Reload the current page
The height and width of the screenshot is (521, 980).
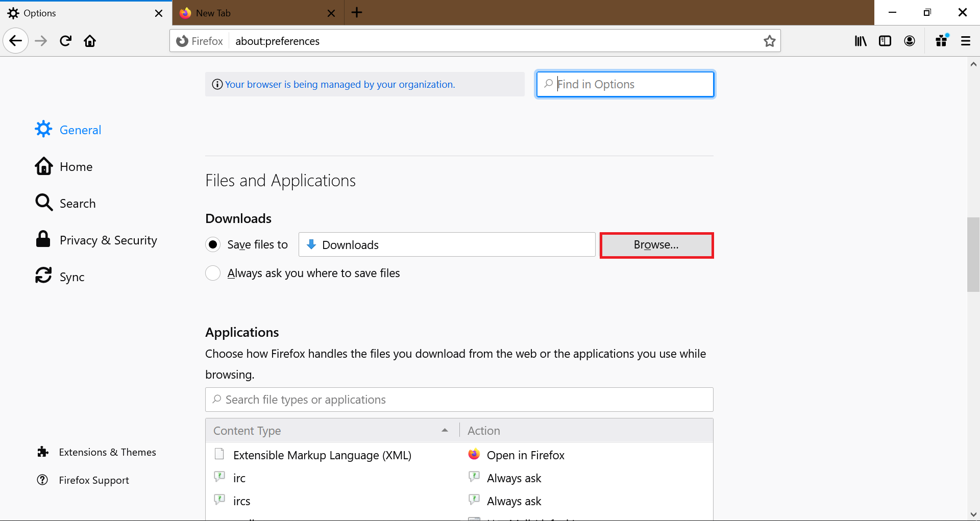(66, 41)
